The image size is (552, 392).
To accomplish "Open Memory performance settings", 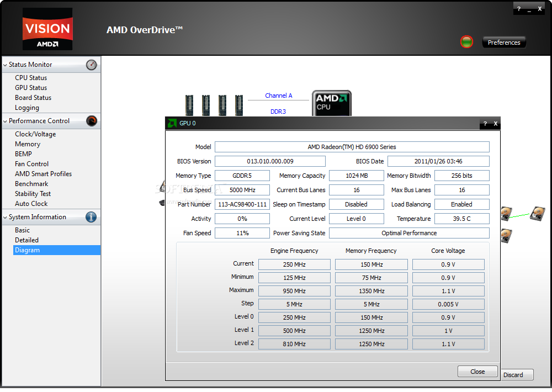I will (x=28, y=144).
